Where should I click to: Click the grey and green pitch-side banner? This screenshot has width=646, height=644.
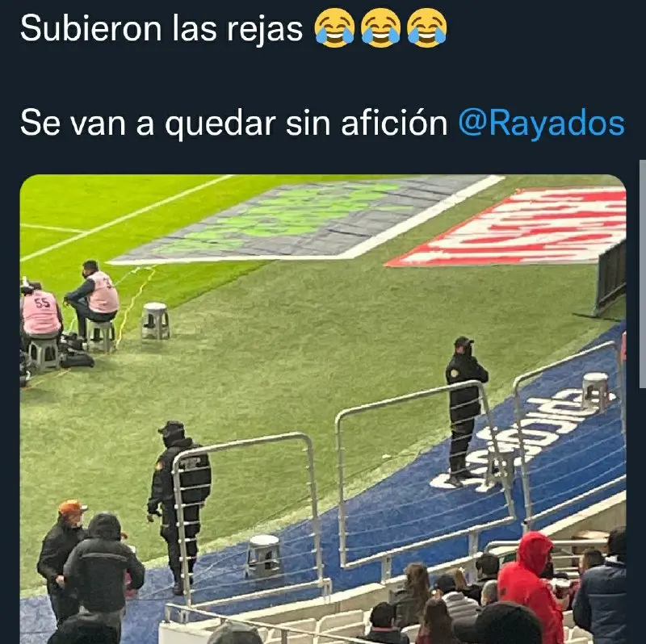305,220
